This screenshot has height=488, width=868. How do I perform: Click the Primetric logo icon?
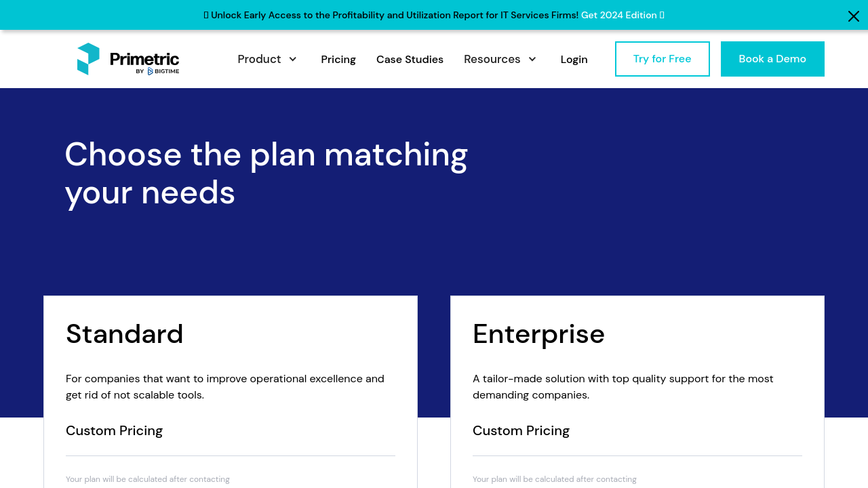[x=88, y=59]
